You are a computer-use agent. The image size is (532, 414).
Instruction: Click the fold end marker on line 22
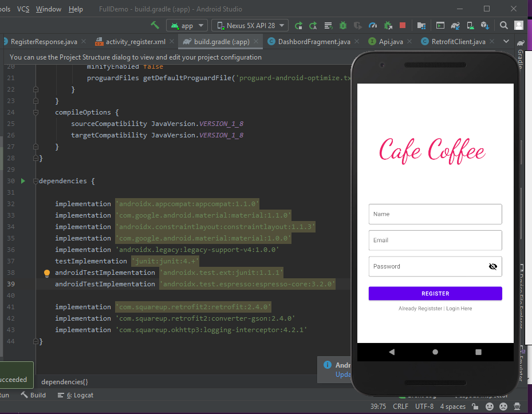36,89
